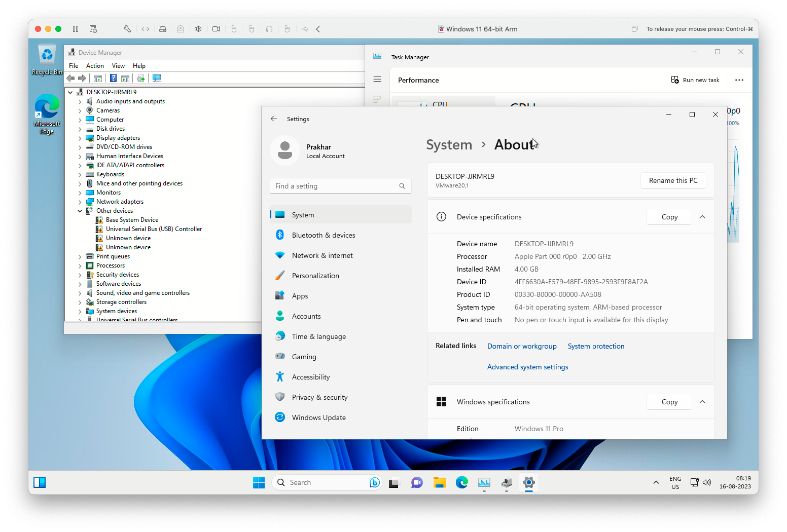Click the user avatar for Prakhar

[285, 150]
